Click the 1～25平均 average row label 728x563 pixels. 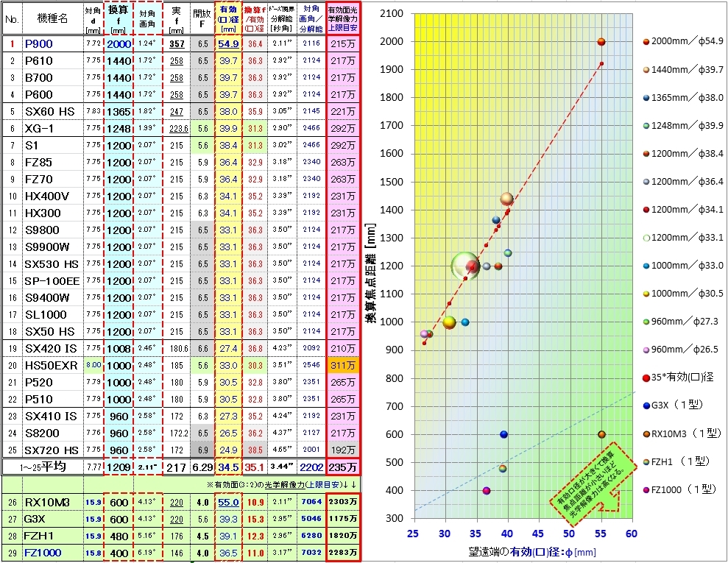[43, 467]
